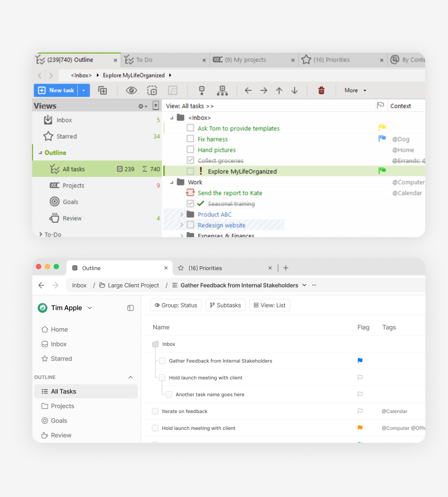Screen dimensions: 448x497
Task: Switch to (16) Priorities tab in top window
Action: point(343,60)
